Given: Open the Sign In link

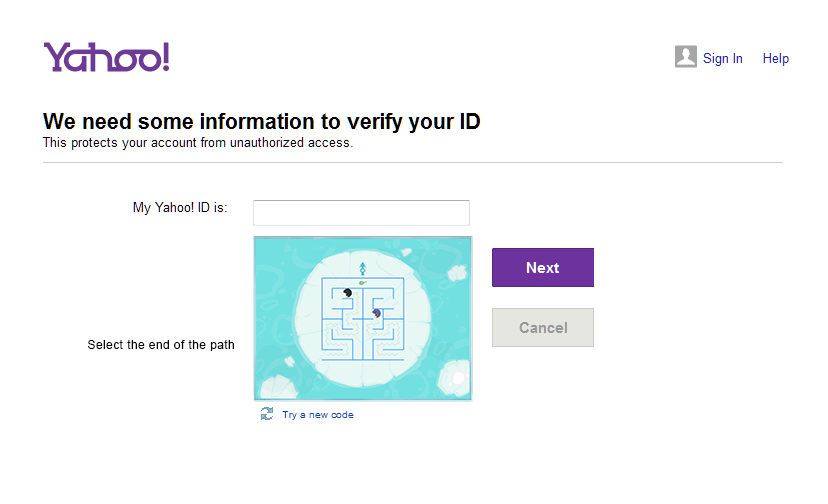Looking at the screenshot, I should tap(722, 58).
